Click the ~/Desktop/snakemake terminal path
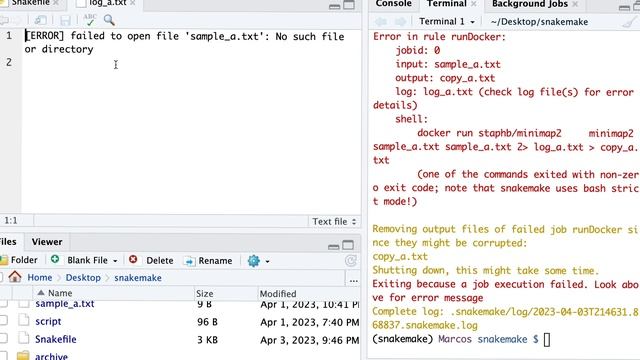The height and width of the screenshot is (360, 640). tap(539, 22)
